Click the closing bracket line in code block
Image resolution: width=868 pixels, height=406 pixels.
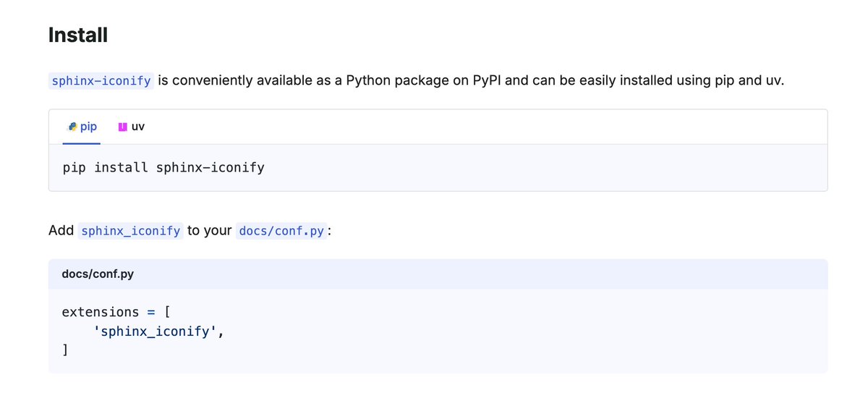65,350
